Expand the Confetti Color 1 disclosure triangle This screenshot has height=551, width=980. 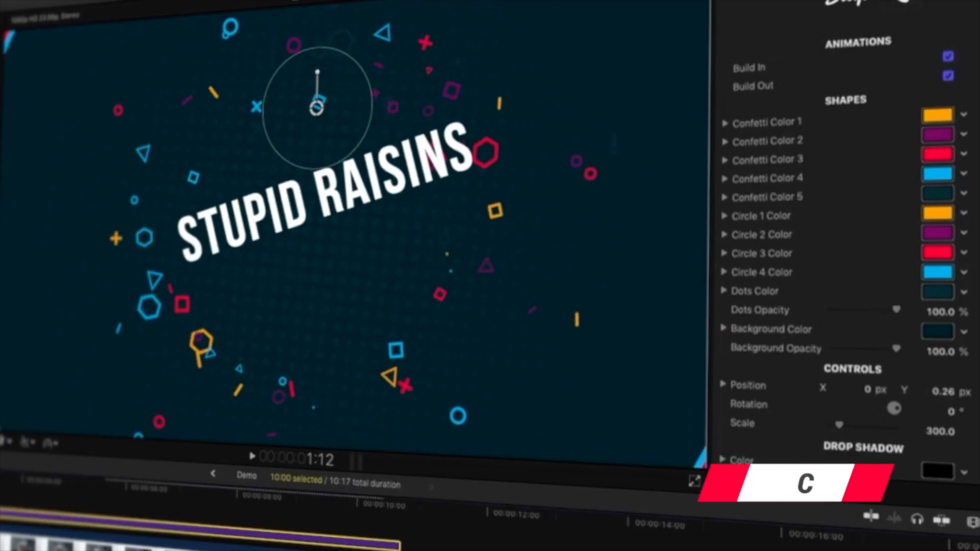(725, 123)
